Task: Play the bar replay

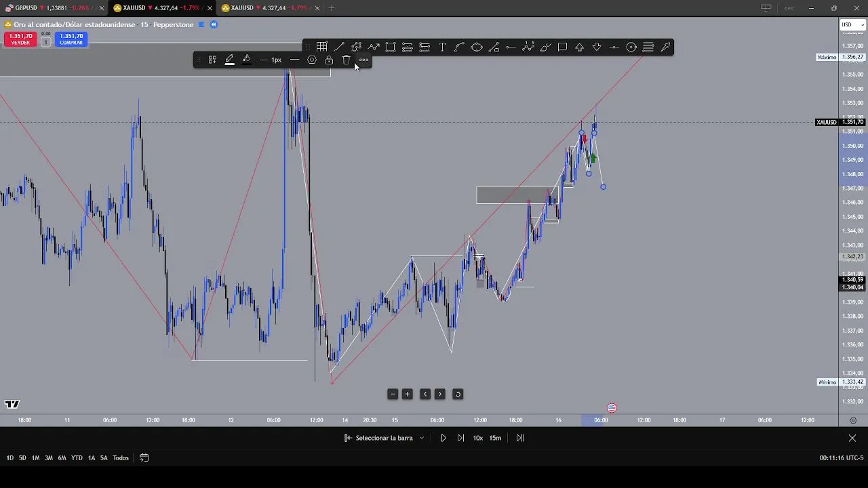Action: (x=443, y=438)
